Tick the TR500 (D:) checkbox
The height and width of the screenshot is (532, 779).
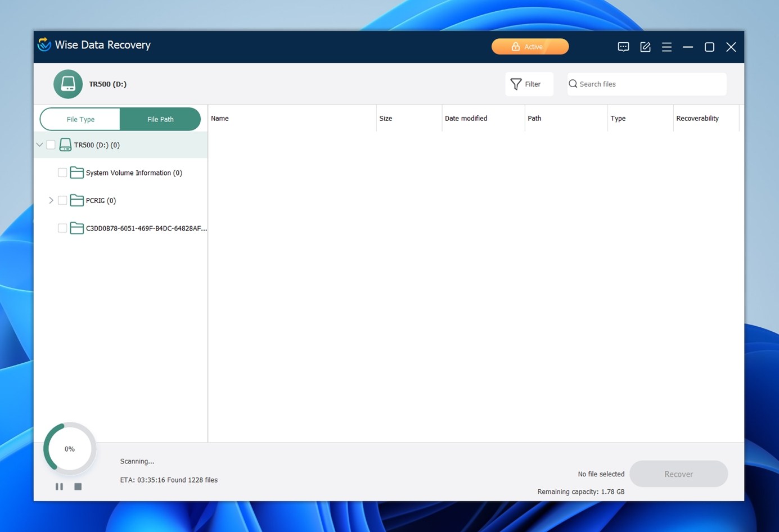click(51, 145)
